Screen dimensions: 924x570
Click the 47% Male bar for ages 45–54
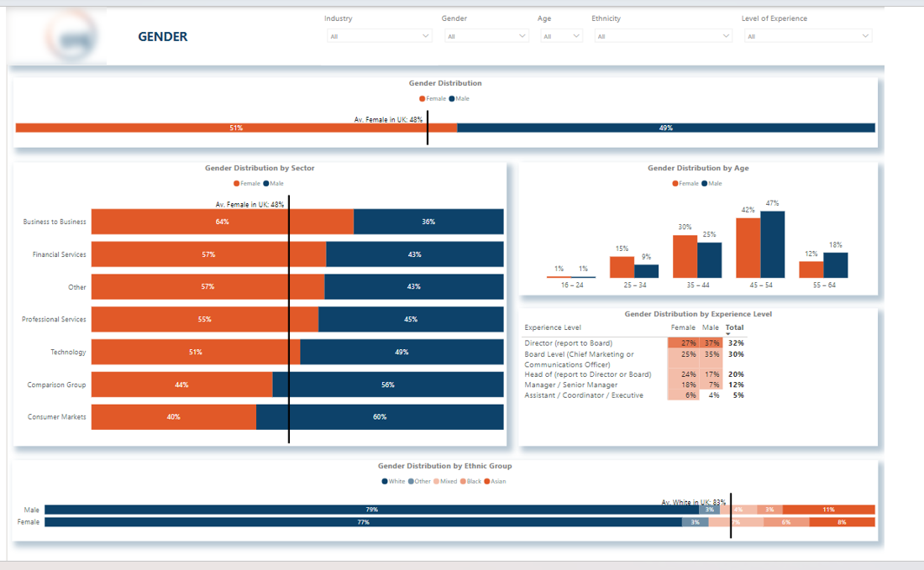pos(772,244)
